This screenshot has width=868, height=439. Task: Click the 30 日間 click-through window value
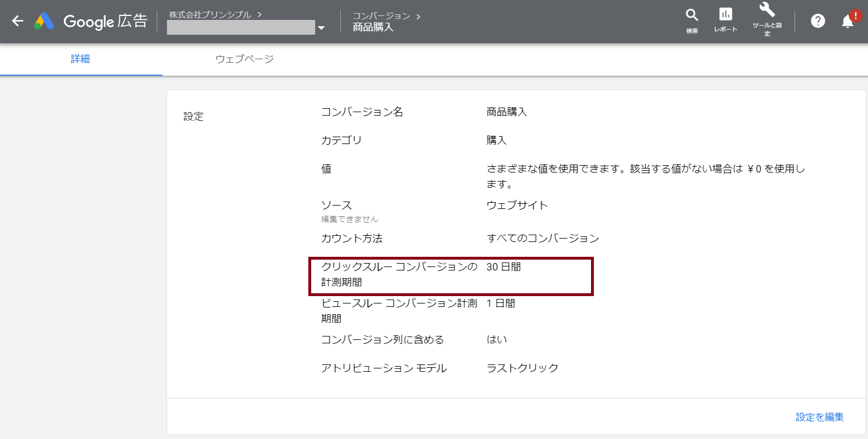pyautogui.click(x=504, y=267)
